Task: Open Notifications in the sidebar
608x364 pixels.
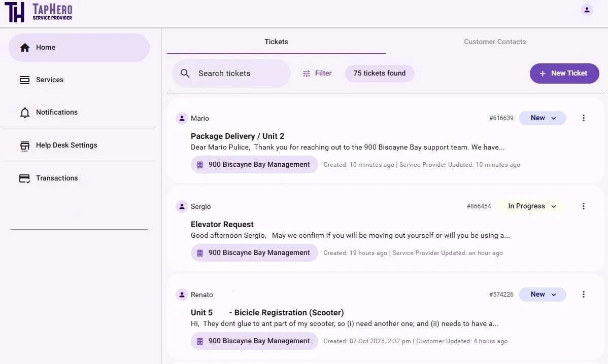Action: [x=79, y=113]
